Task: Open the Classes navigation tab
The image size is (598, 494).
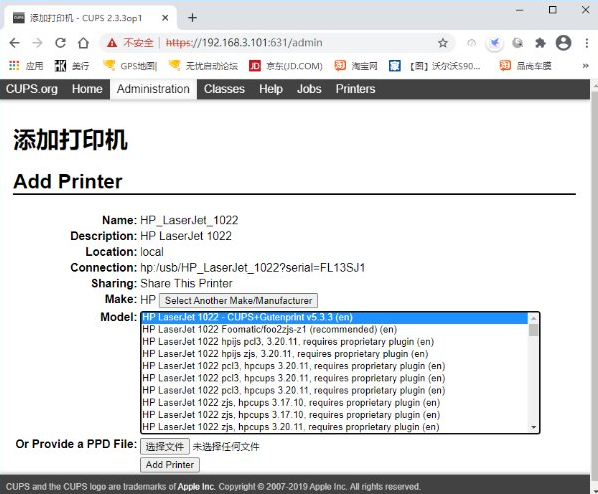Action: coord(224,89)
